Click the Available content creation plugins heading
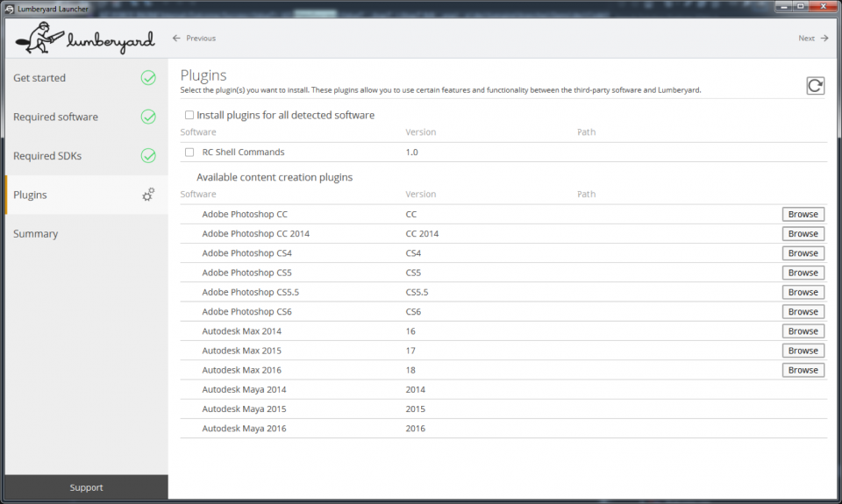This screenshot has width=842, height=504. pyautogui.click(x=275, y=177)
